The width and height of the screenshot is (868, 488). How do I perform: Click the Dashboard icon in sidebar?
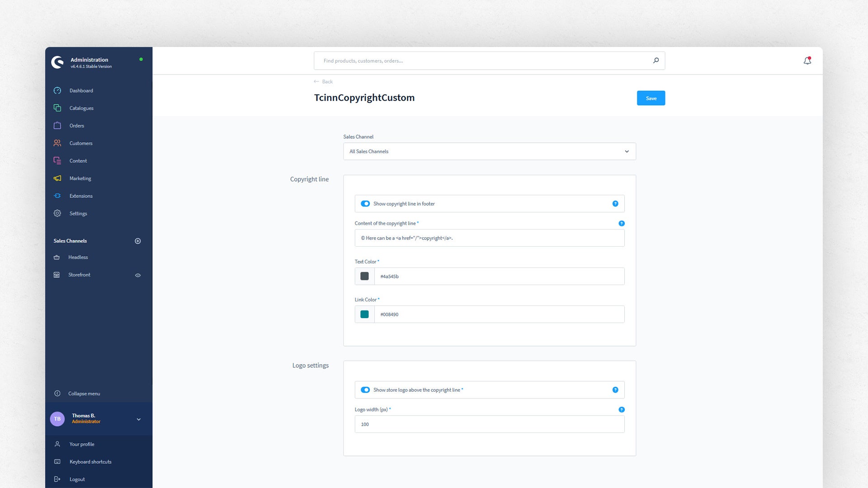(57, 90)
